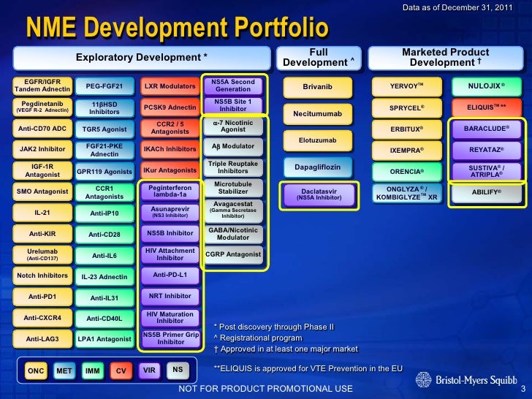This screenshot has width=532, height=399.
Task: Select the Peginterferon lambda-1a box
Action: pos(170,191)
